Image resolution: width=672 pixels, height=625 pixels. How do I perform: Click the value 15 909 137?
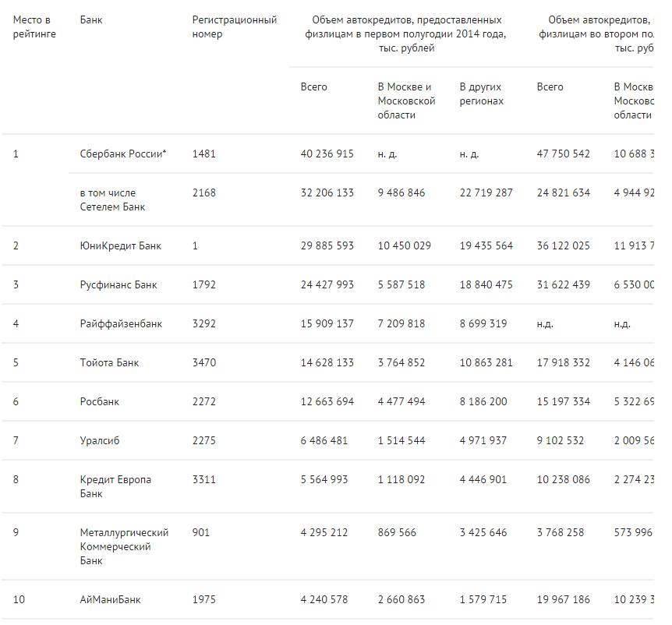[x=327, y=324]
